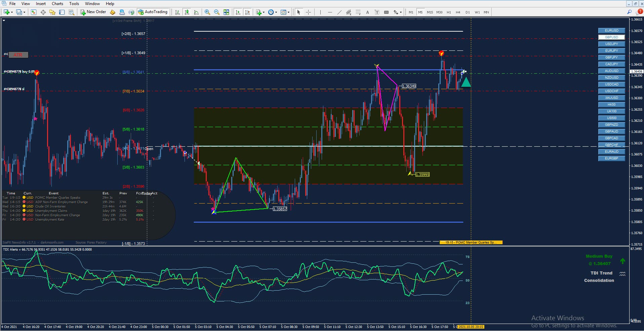Open the Market Watch window icon
Screen dimensions: 644x331
click(34, 12)
